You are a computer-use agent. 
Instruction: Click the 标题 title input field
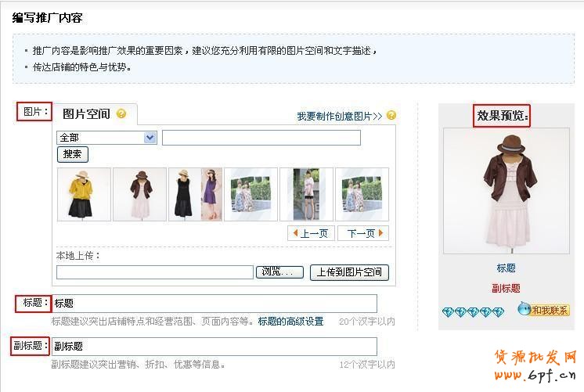(214, 304)
